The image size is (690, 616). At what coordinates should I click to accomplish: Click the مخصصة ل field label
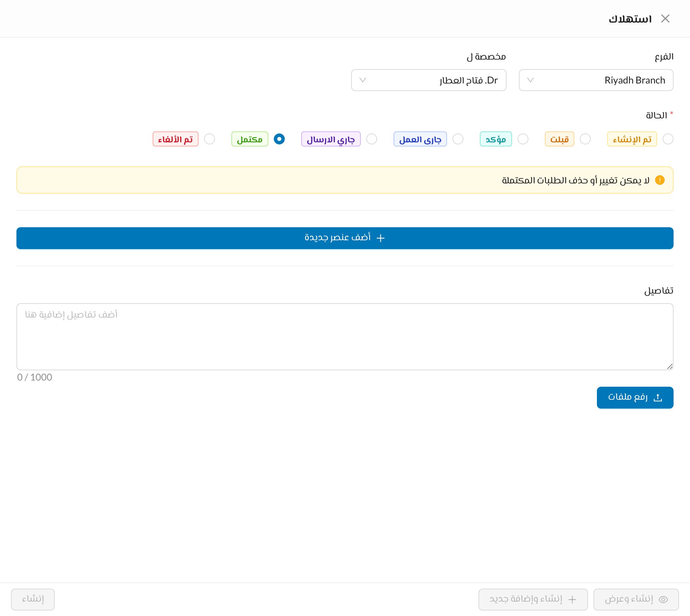(x=486, y=56)
